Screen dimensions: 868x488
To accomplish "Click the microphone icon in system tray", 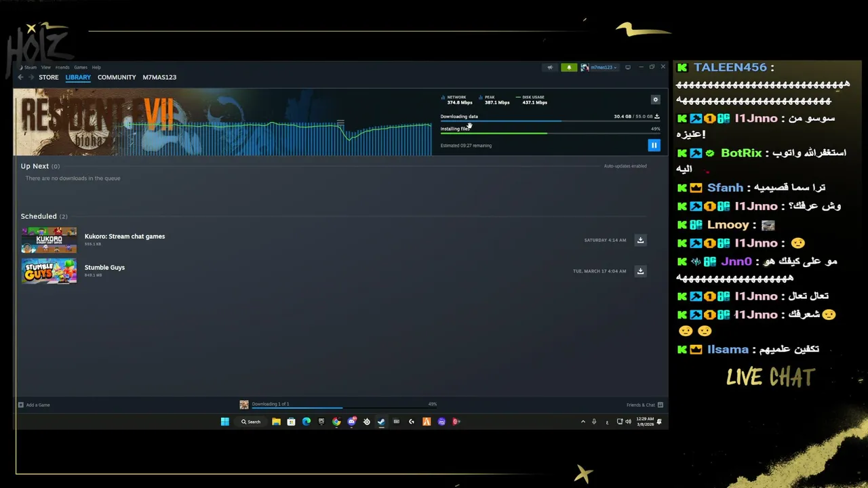I will 594,422.
